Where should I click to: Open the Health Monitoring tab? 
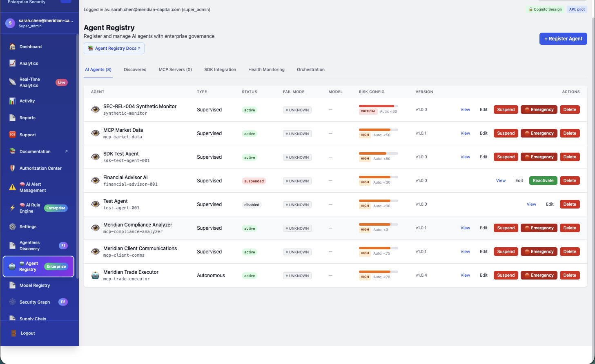pyautogui.click(x=266, y=69)
